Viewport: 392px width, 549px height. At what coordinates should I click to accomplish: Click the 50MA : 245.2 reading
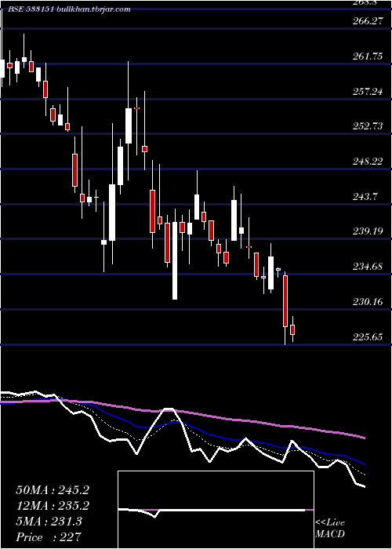(53, 490)
